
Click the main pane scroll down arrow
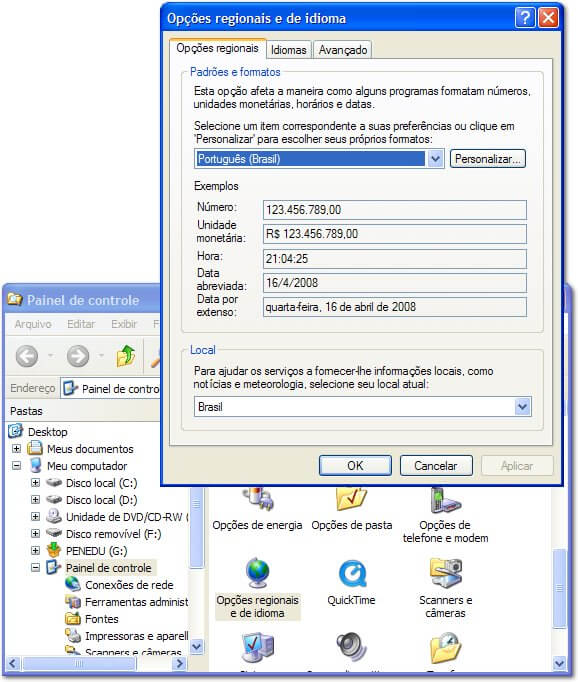(559, 664)
